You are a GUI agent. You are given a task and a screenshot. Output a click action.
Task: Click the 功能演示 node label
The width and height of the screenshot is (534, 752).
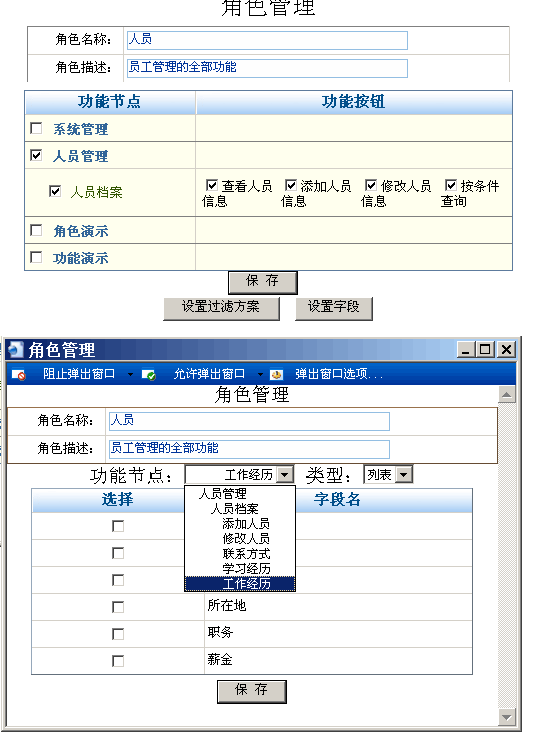[x=81, y=258]
